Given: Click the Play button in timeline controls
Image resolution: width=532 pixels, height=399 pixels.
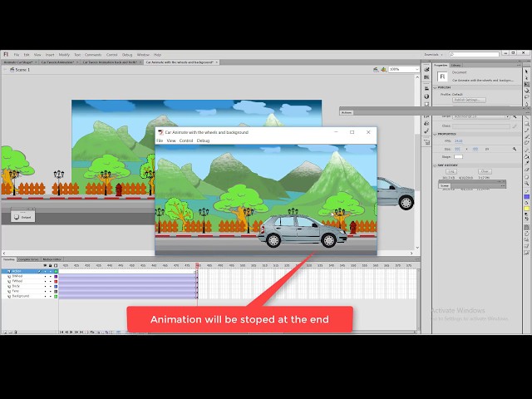Looking at the screenshot, I should click(71, 332).
